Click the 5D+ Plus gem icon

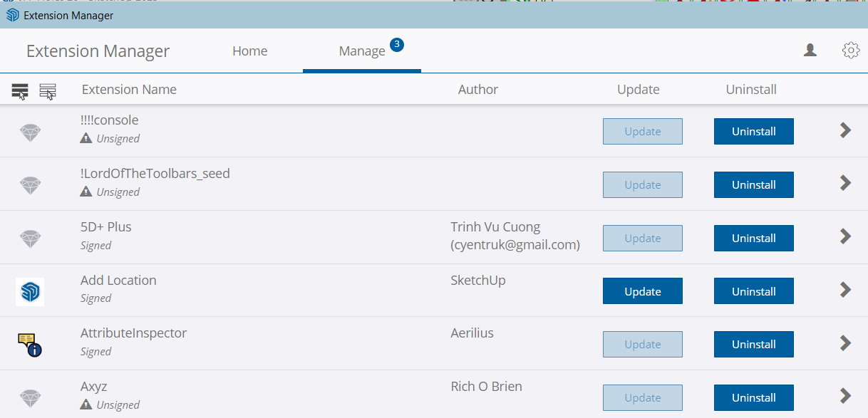click(30, 239)
